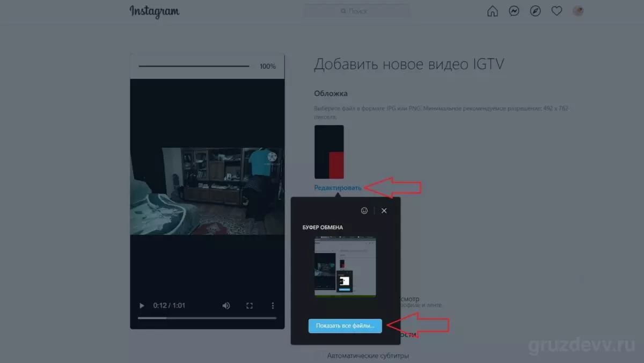Click the upload progress bar at 100%
The image size is (644, 363).
click(194, 66)
